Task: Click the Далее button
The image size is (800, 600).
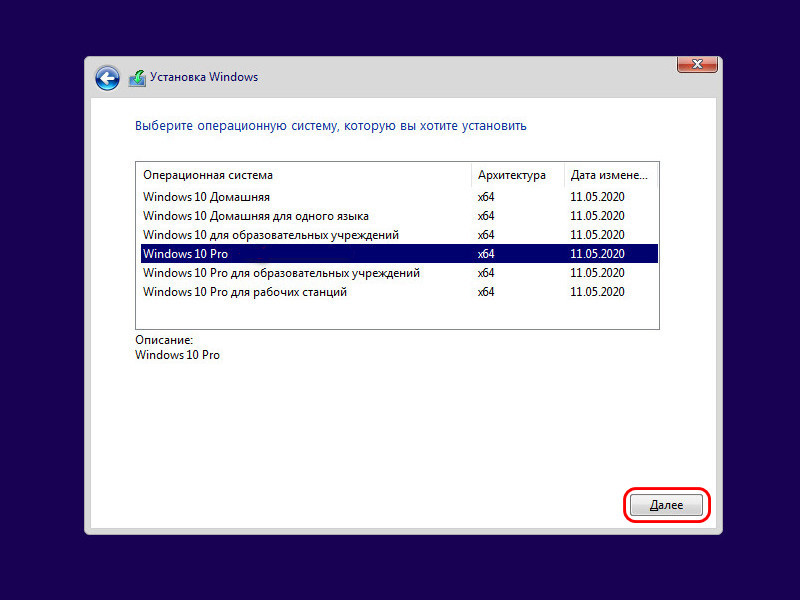Action: (666, 505)
